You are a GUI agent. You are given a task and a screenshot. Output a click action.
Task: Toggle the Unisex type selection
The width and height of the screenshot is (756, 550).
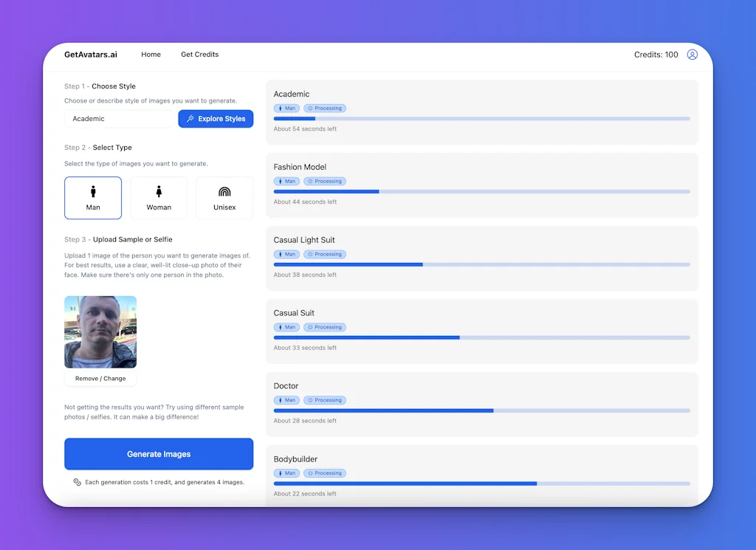(x=224, y=198)
